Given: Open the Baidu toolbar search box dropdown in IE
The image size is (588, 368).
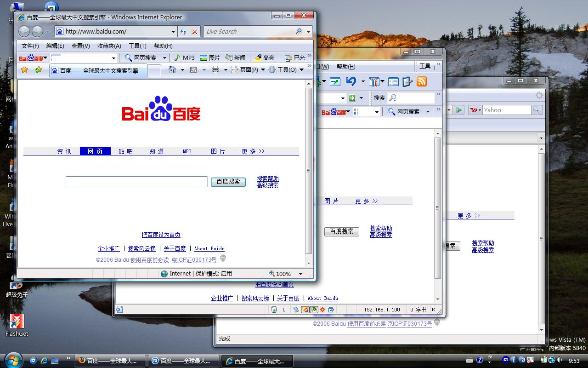Looking at the screenshot, I should coord(113,58).
